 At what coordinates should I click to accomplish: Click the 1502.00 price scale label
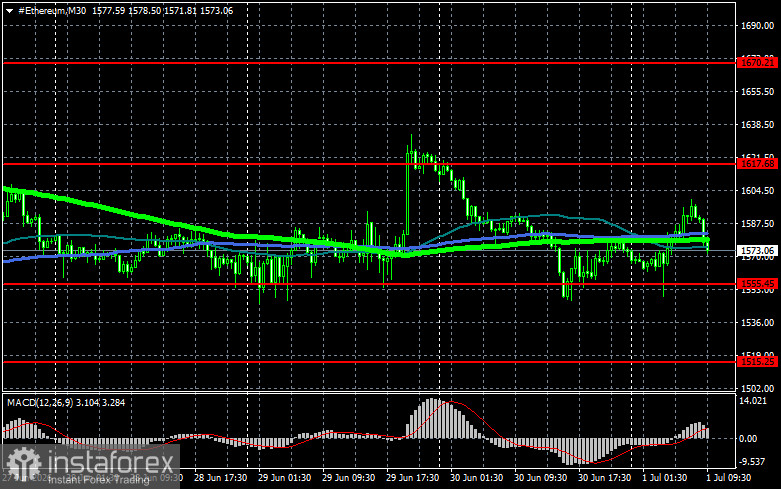(757, 388)
